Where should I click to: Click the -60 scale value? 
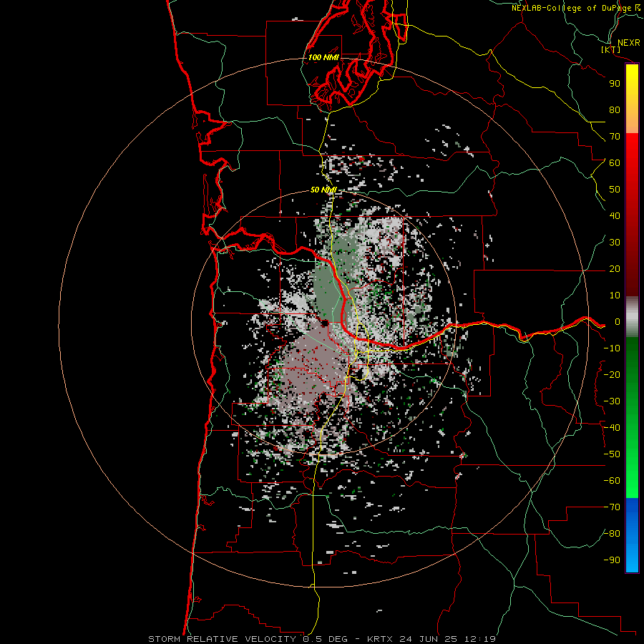coord(612,481)
